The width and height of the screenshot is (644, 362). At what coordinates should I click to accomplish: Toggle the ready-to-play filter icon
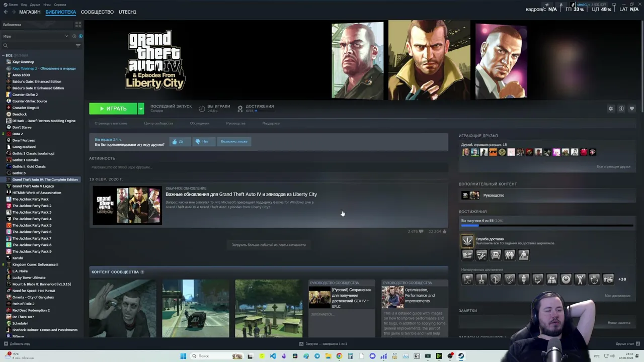pyautogui.click(x=80, y=36)
